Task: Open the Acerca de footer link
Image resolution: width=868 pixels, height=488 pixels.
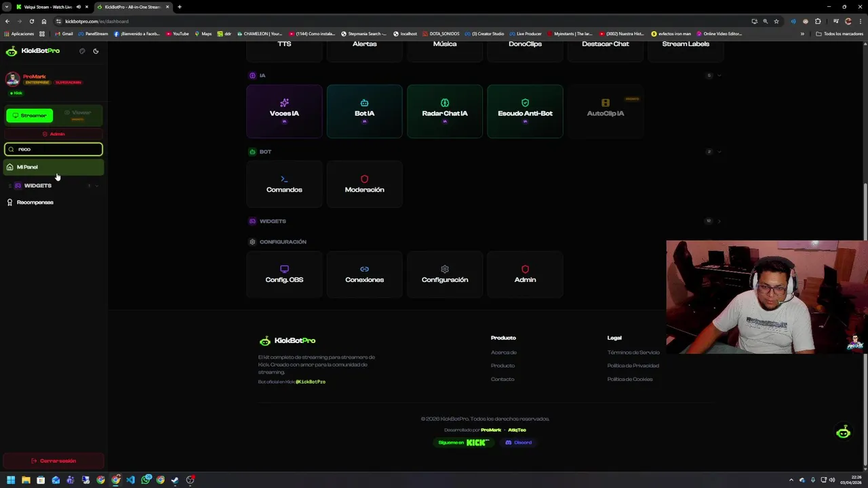Action: point(504,352)
